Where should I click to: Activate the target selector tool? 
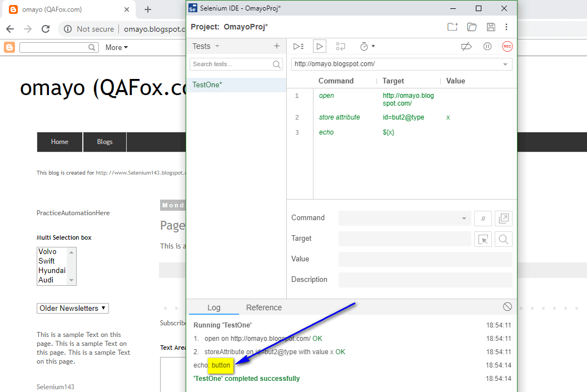tap(483, 239)
